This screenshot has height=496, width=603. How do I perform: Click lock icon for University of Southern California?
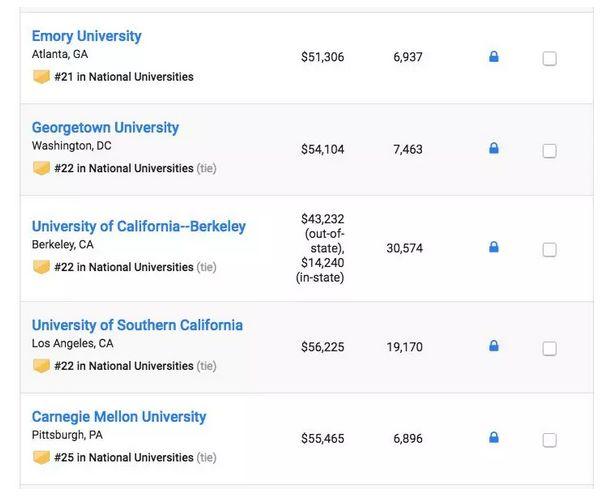click(x=493, y=346)
